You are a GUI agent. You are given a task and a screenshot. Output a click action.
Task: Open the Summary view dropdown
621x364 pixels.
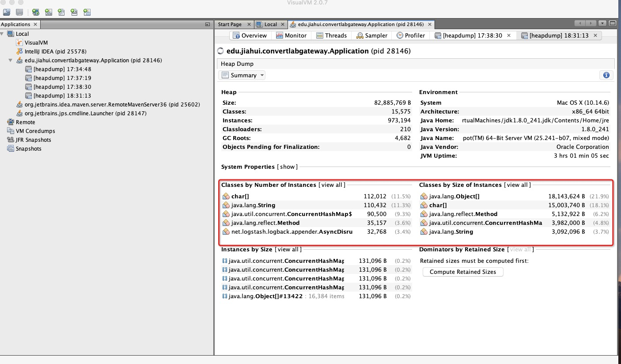pyautogui.click(x=242, y=75)
